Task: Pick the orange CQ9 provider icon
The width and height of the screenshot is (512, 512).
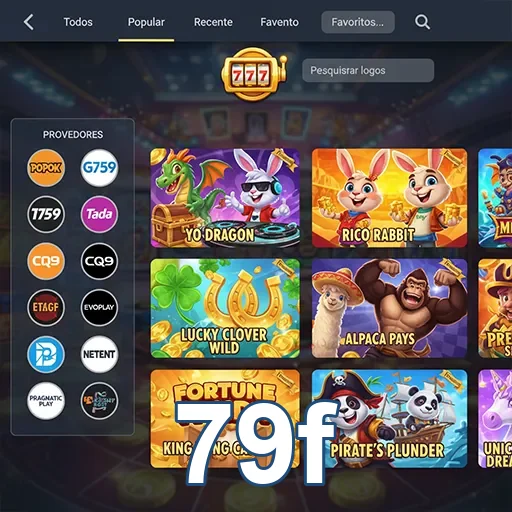Action: [x=46, y=261]
